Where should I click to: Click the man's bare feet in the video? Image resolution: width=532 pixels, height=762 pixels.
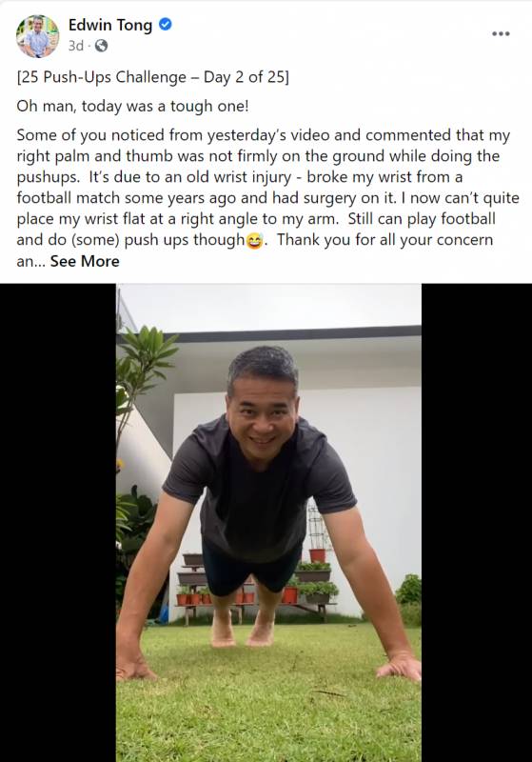point(243,630)
